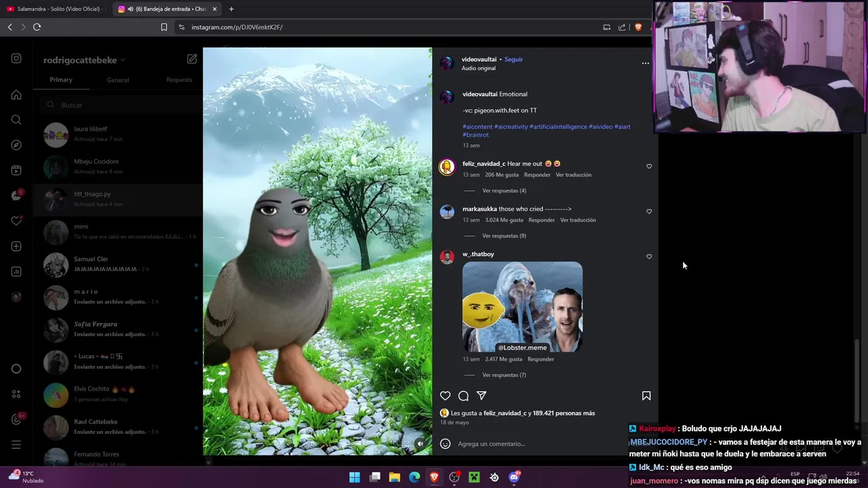
Task: Go back in the browser
Action: point(9,27)
